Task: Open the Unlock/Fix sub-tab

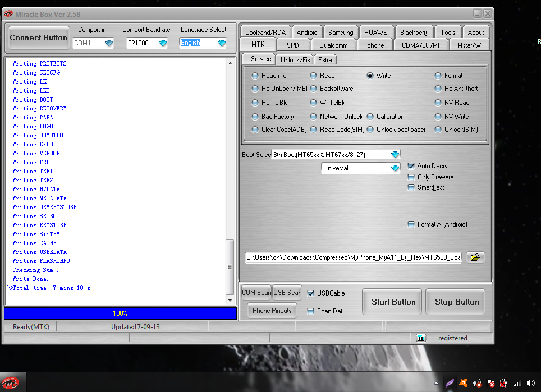Action: pos(295,59)
